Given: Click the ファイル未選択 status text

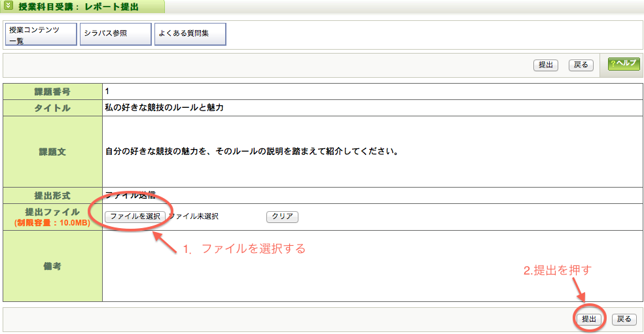Looking at the screenshot, I should pos(194,216).
